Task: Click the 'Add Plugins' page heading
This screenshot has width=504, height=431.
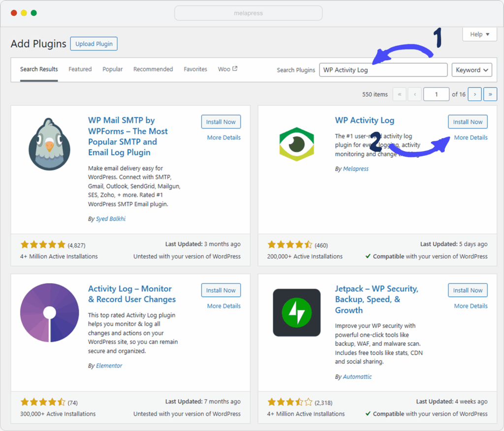Action: click(38, 44)
